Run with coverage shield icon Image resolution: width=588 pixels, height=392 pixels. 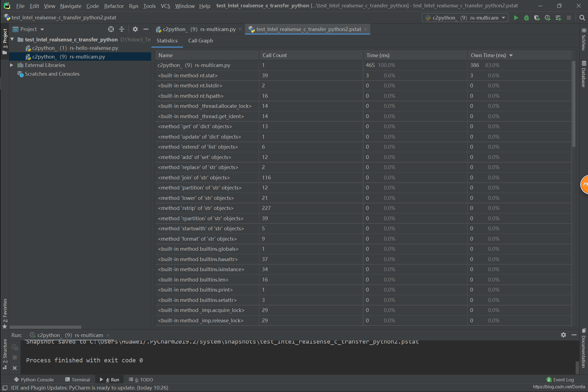point(537,18)
